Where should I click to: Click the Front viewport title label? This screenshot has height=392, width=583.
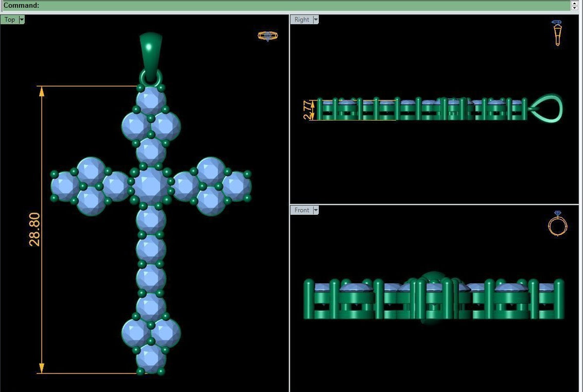click(x=302, y=210)
